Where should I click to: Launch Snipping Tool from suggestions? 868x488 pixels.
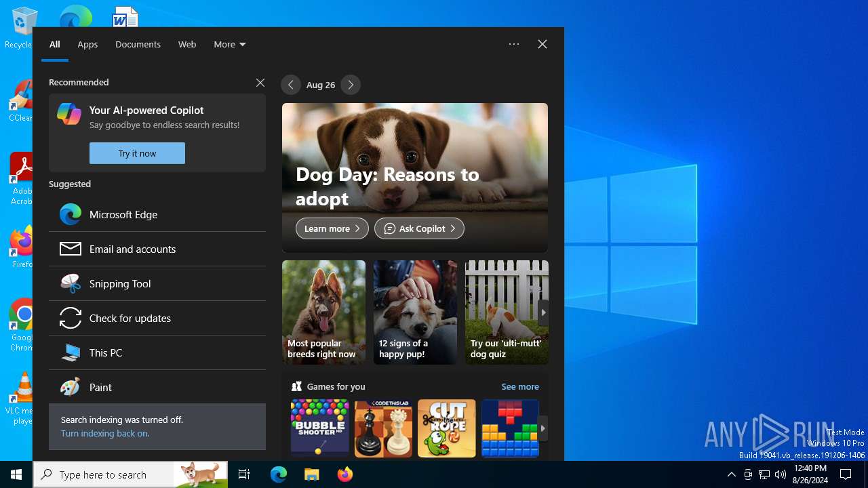tap(157, 283)
